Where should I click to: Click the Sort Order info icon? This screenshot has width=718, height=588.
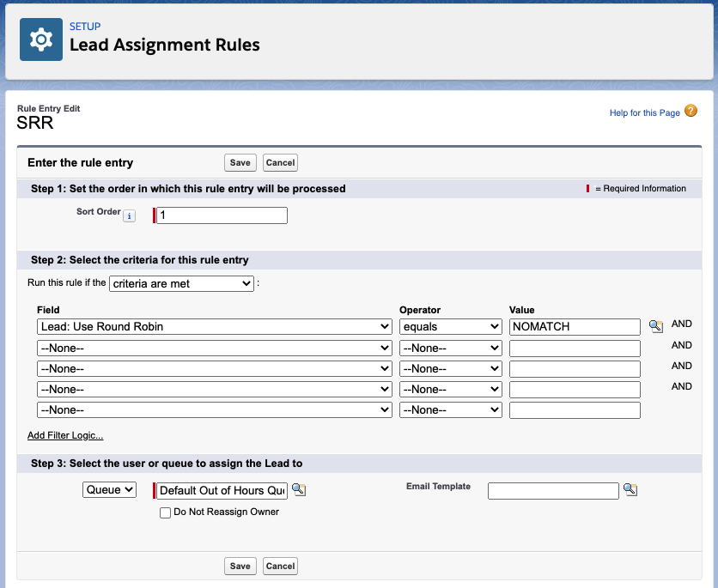click(x=129, y=216)
